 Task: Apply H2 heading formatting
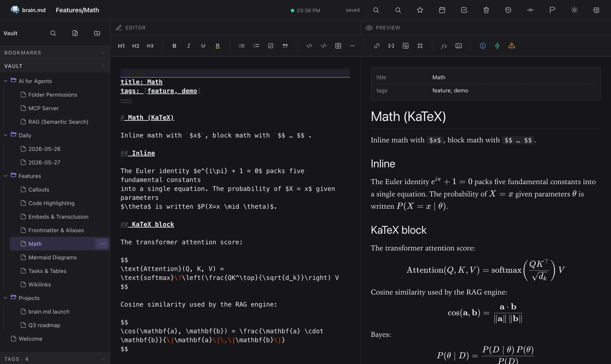point(136,46)
